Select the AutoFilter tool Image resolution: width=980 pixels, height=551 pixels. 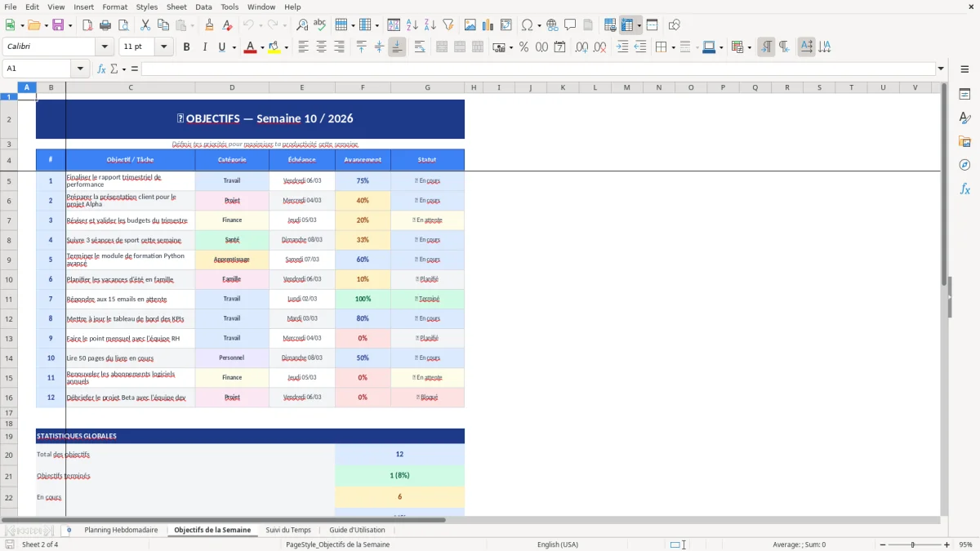tap(447, 24)
